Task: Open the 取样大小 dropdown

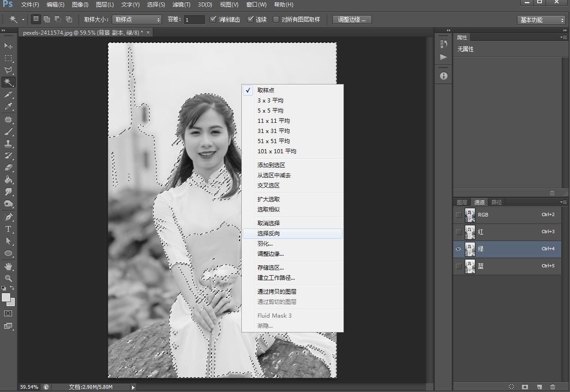Action: click(137, 19)
